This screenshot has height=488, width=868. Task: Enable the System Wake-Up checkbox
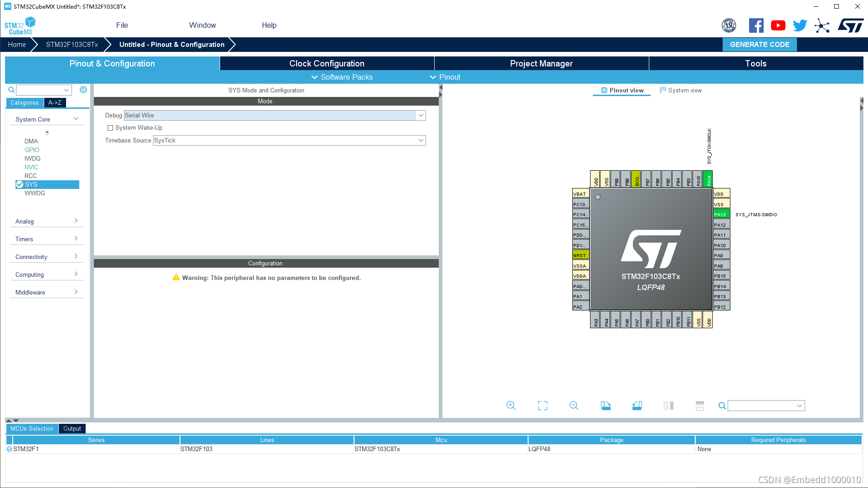(110, 128)
